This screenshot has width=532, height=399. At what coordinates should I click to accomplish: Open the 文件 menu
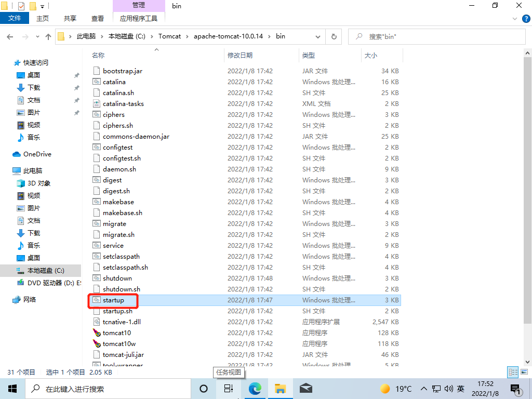[x=15, y=17]
